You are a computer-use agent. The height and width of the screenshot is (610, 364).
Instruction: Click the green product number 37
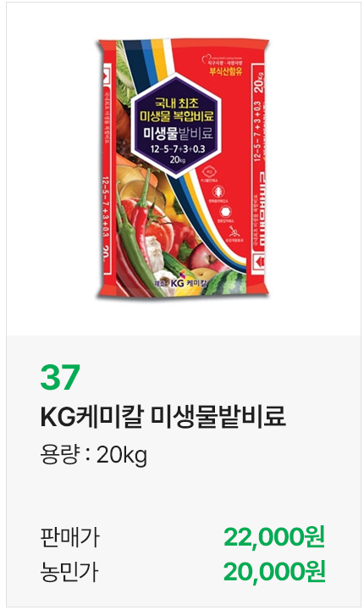(60, 376)
